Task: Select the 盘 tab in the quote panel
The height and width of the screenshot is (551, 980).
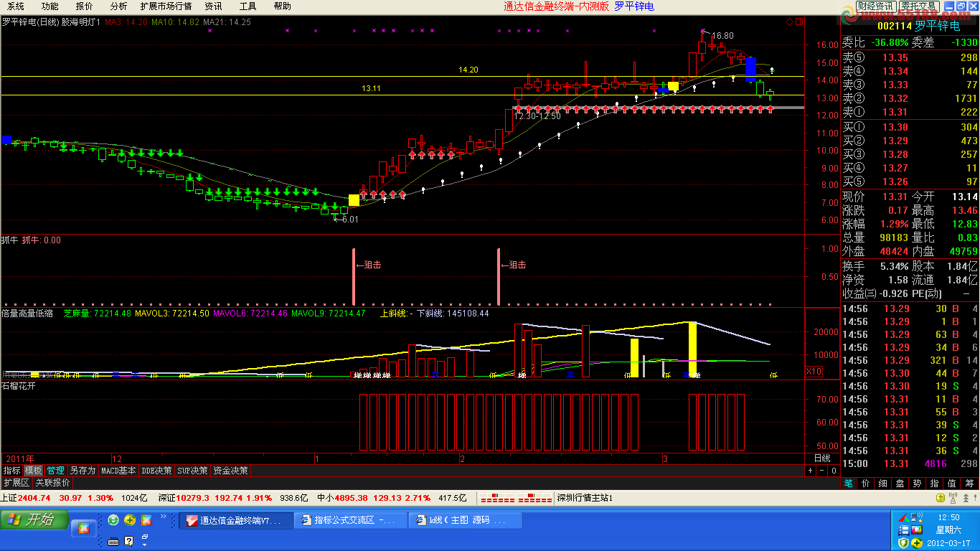Action: point(900,484)
